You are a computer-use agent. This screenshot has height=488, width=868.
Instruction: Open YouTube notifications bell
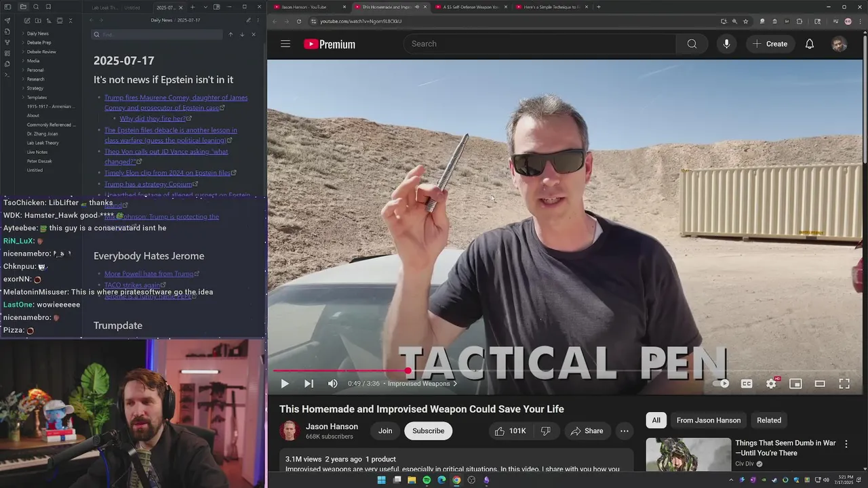pos(810,44)
